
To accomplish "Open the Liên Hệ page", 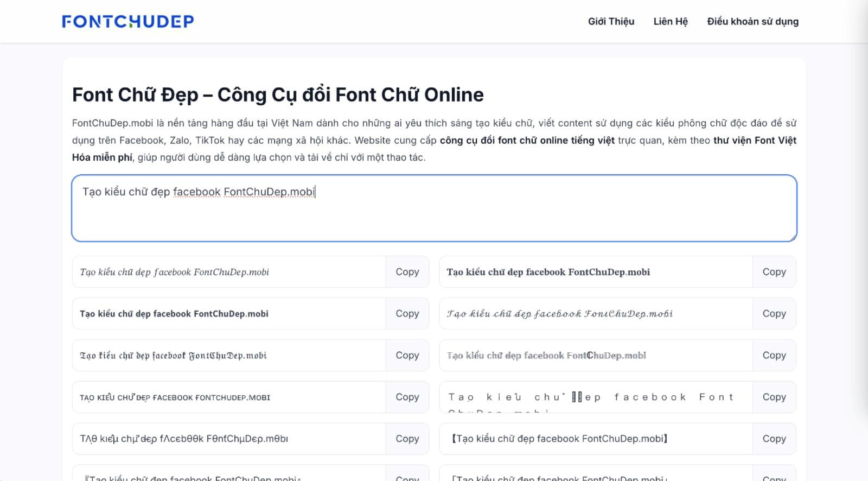I will click(x=671, y=21).
